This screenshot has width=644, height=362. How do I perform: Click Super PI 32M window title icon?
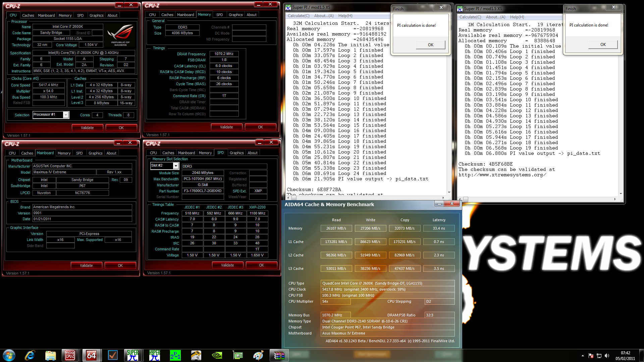tap(288, 7)
